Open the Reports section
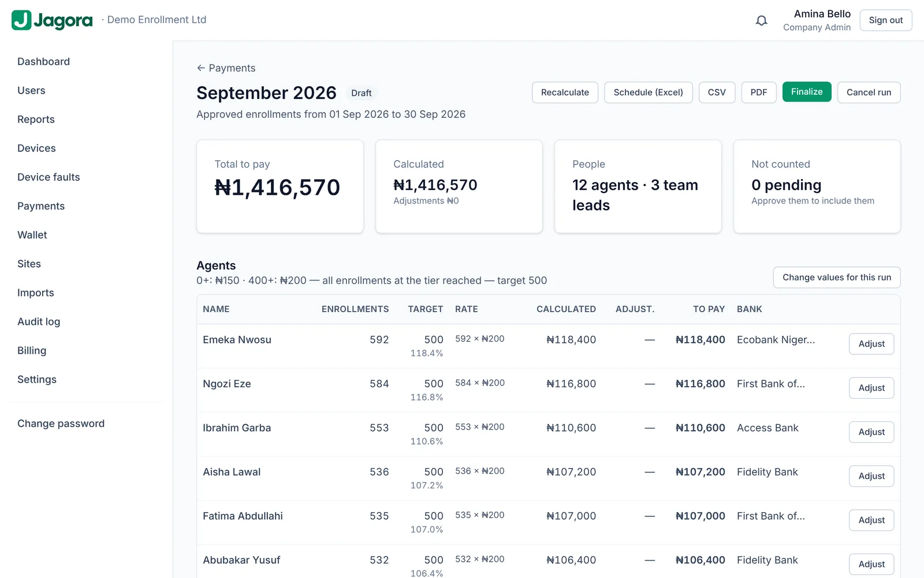This screenshot has height=578, width=924. [x=36, y=120]
